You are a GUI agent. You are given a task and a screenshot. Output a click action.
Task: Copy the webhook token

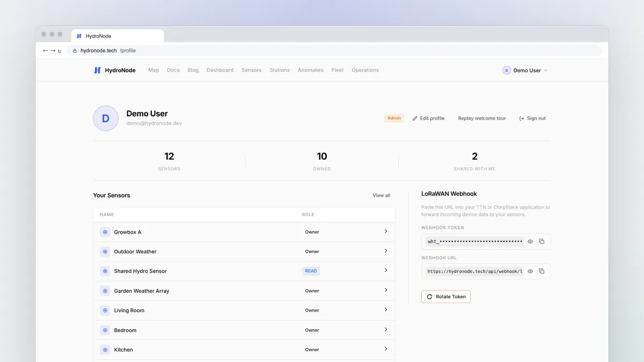pos(541,241)
